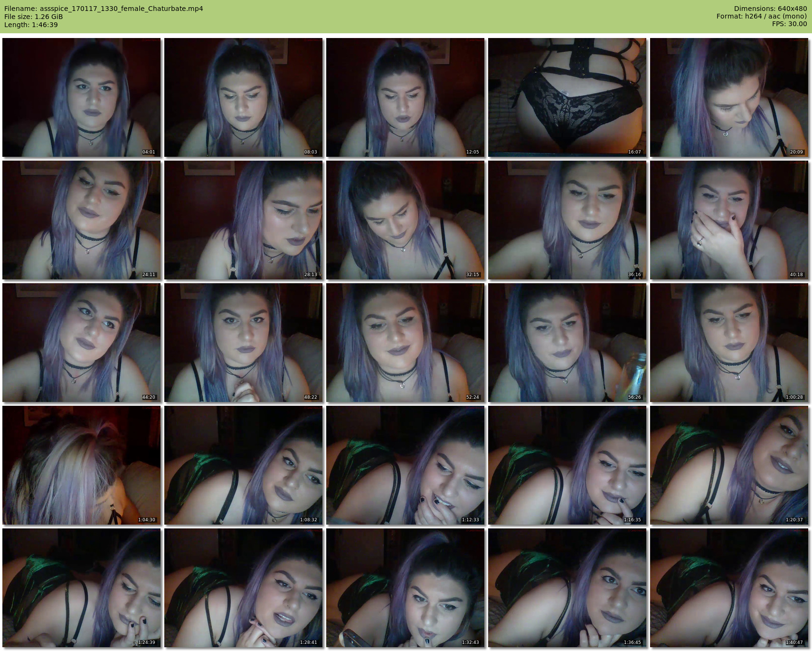
Task: Select the frame at 36:16
Action: [x=567, y=220]
